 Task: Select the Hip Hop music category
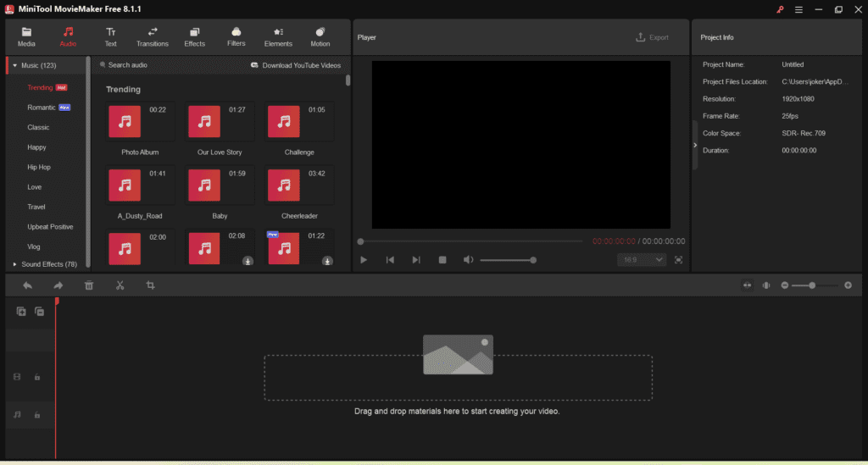tap(39, 167)
